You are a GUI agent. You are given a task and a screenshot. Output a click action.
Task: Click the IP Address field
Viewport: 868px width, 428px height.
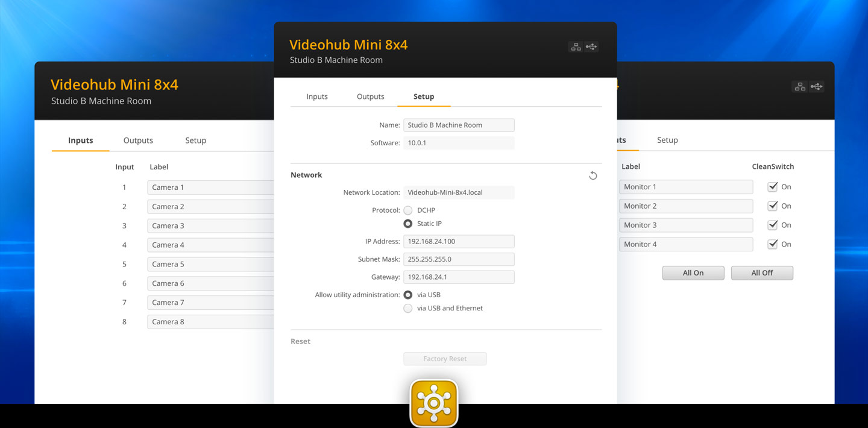(458, 241)
